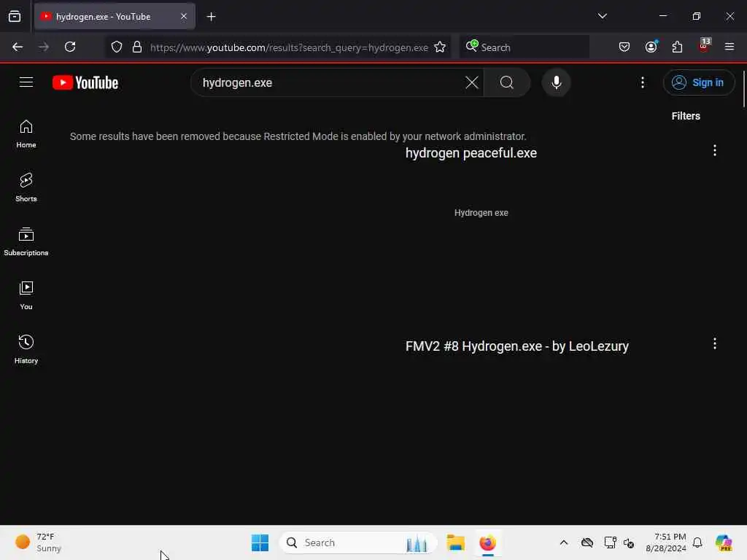Click the Hydrogen exe channel name
The height and width of the screenshot is (560, 747).
pyautogui.click(x=481, y=213)
